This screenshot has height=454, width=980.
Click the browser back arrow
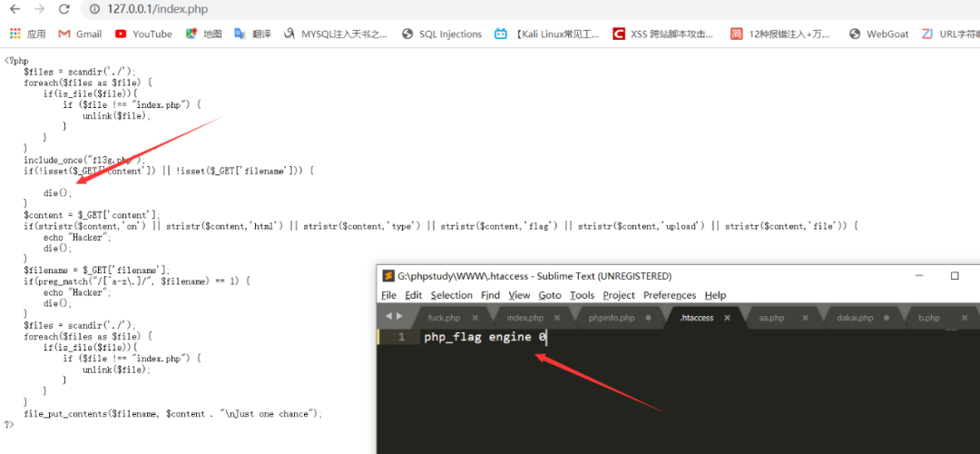[x=15, y=9]
